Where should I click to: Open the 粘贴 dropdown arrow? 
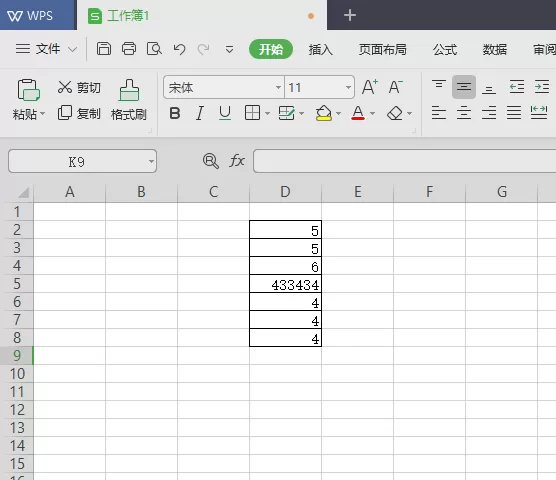click(x=43, y=114)
